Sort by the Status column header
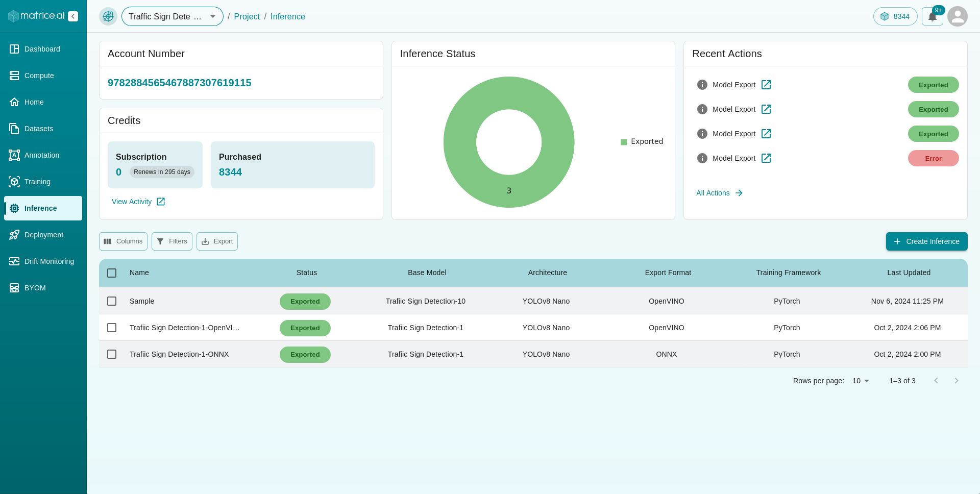980x494 pixels. [307, 273]
